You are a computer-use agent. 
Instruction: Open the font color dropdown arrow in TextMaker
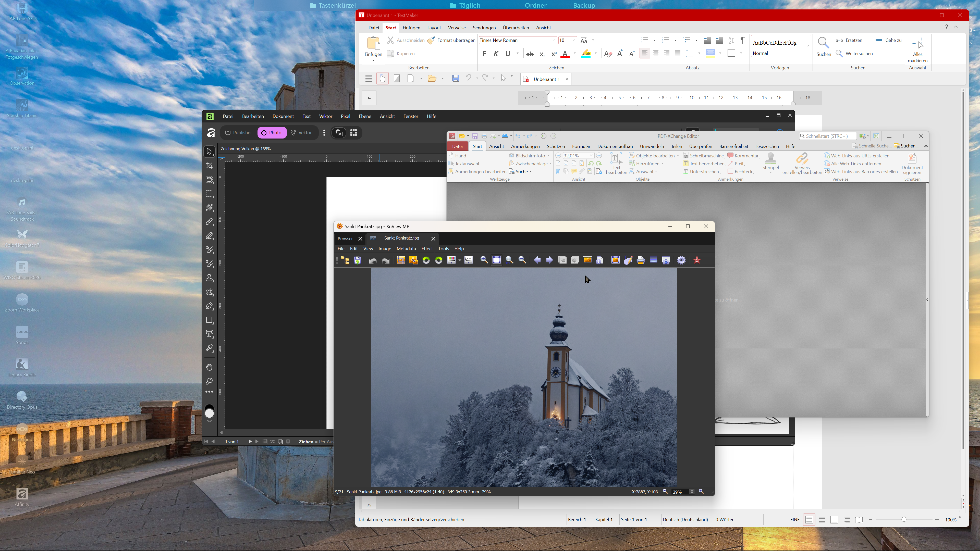click(x=574, y=54)
